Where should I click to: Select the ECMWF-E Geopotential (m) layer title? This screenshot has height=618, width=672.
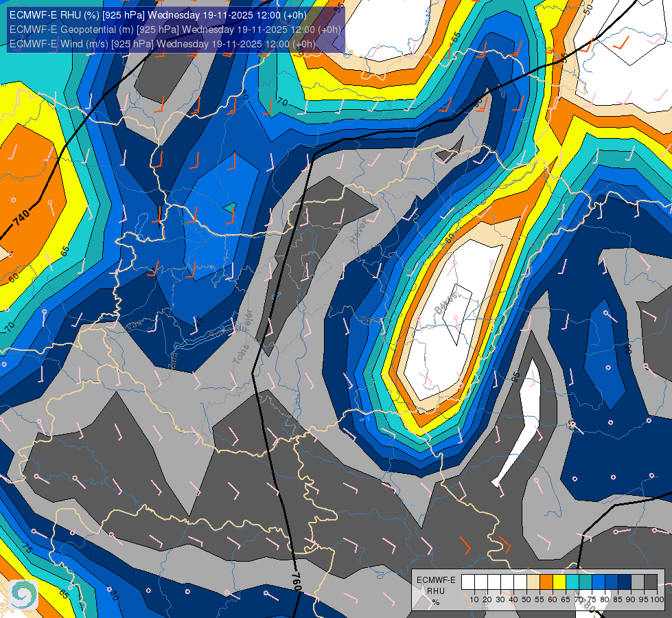[175, 30]
